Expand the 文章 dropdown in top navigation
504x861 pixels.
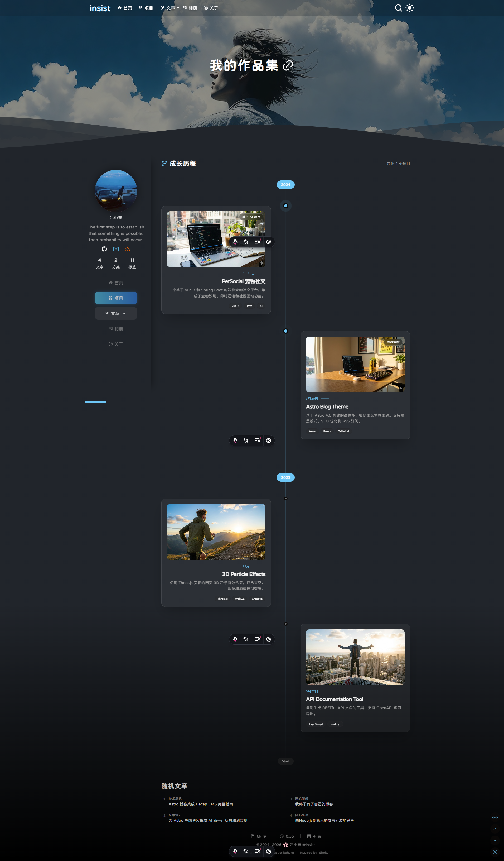pyautogui.click(x=170, y=8)
